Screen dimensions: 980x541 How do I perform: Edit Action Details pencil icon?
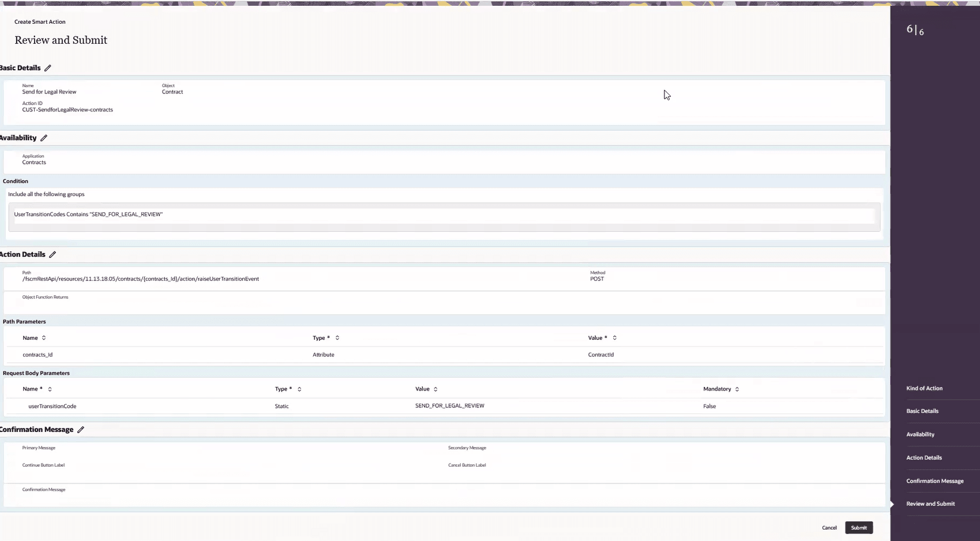[x=52, y=254]
